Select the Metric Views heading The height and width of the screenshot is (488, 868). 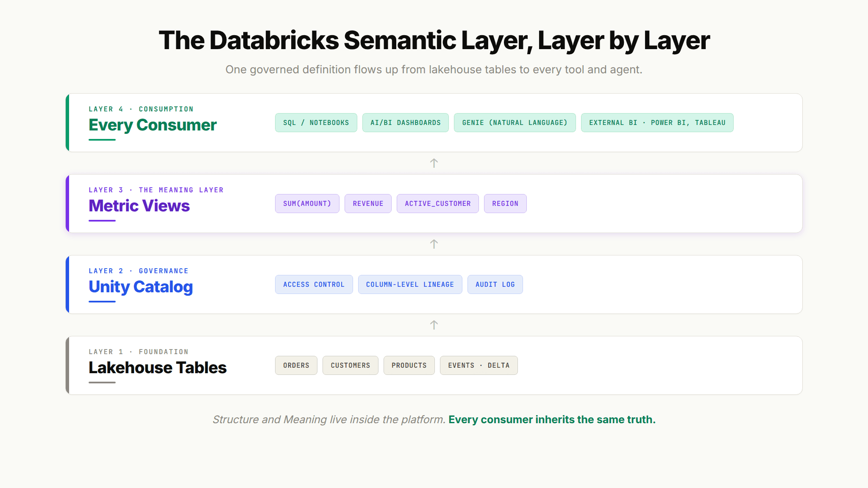click(139, 206)
